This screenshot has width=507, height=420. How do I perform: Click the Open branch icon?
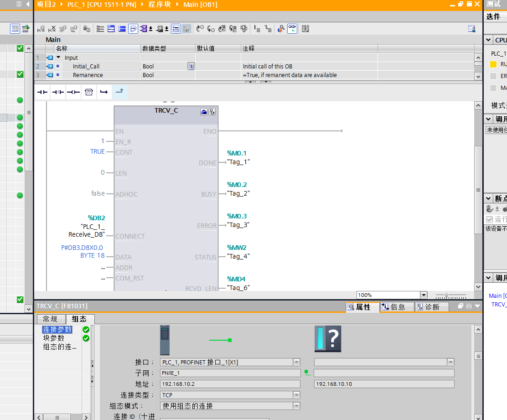point(104,92)
